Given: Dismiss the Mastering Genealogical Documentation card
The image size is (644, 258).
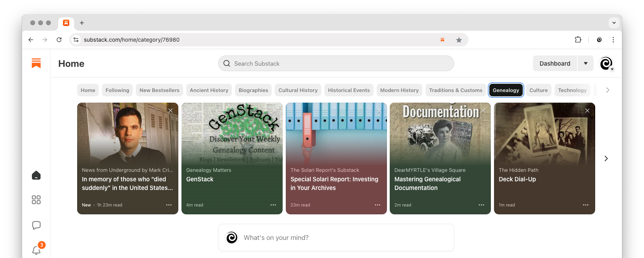Looking at the screenshot, I should coord(483,111).
